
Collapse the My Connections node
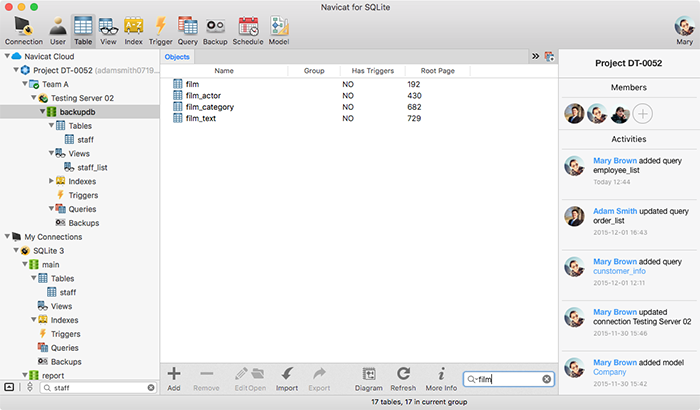7,237
